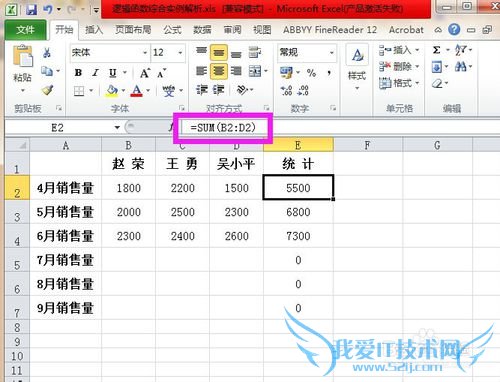This screenshot has height=382, width=500.
Task: Select the Format Painter brush
Action: tap(47, 90)
